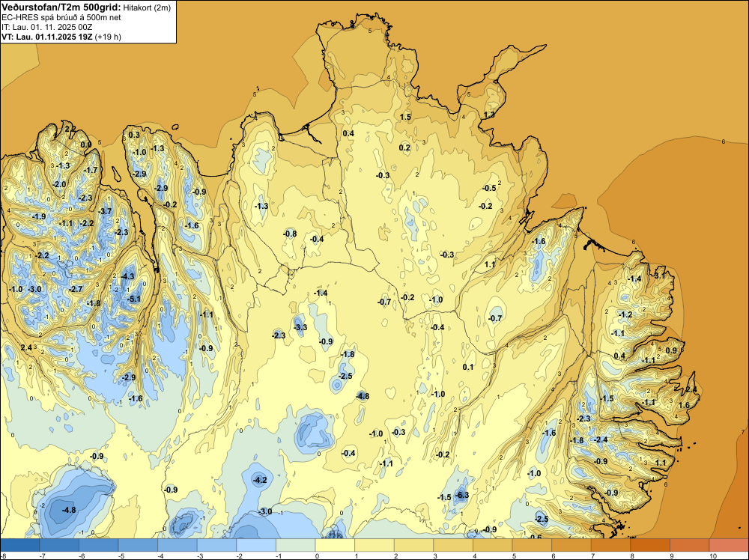Click the '-2.0' temperature value
Viewport: 749px width, 560px height.
point(60,184)
